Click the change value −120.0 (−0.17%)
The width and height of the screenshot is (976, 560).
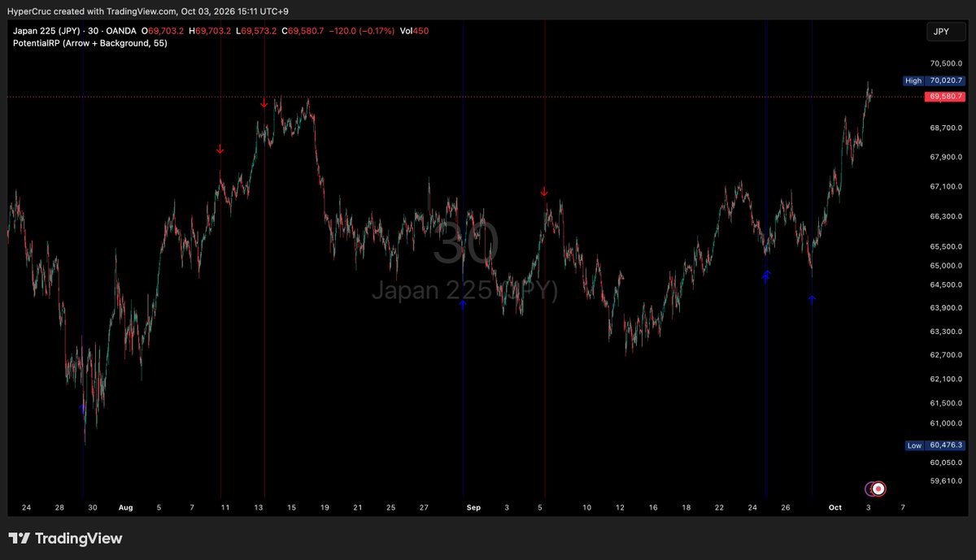362,31
